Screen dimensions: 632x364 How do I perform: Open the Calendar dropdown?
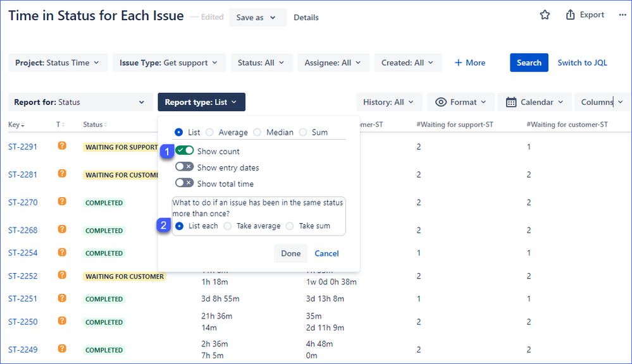tap(535, 102)
